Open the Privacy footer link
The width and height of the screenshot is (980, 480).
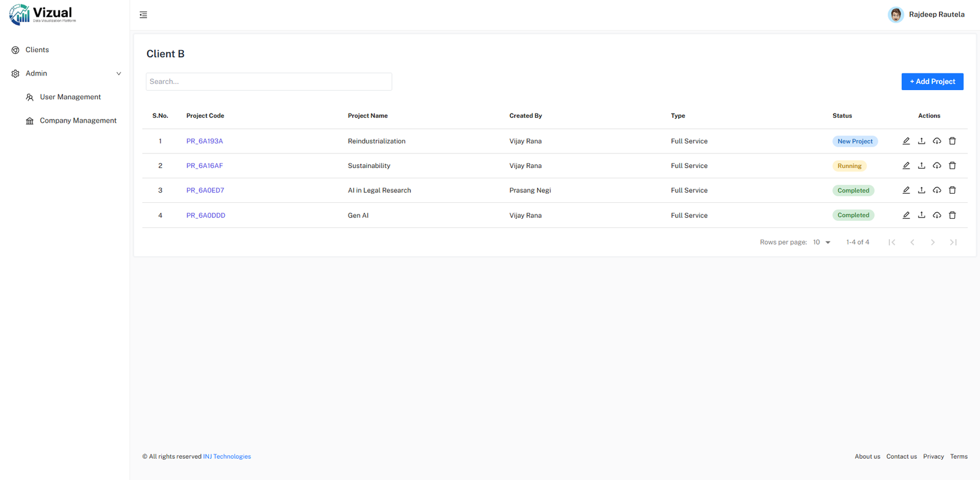tap(933, 457)
